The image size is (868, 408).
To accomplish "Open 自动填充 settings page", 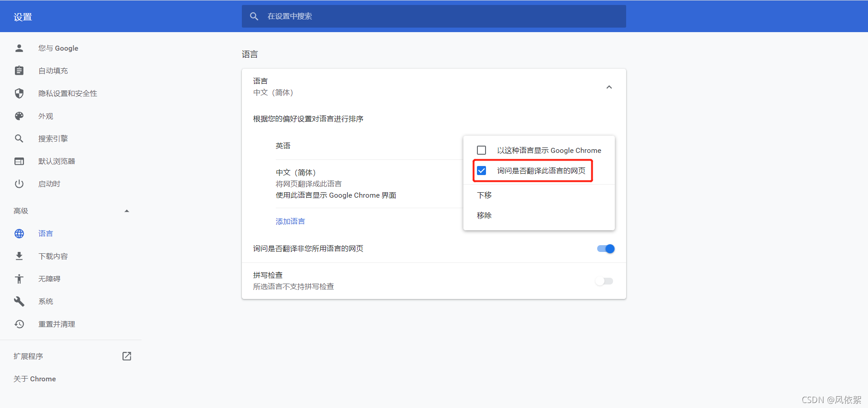I will (53, 71).
